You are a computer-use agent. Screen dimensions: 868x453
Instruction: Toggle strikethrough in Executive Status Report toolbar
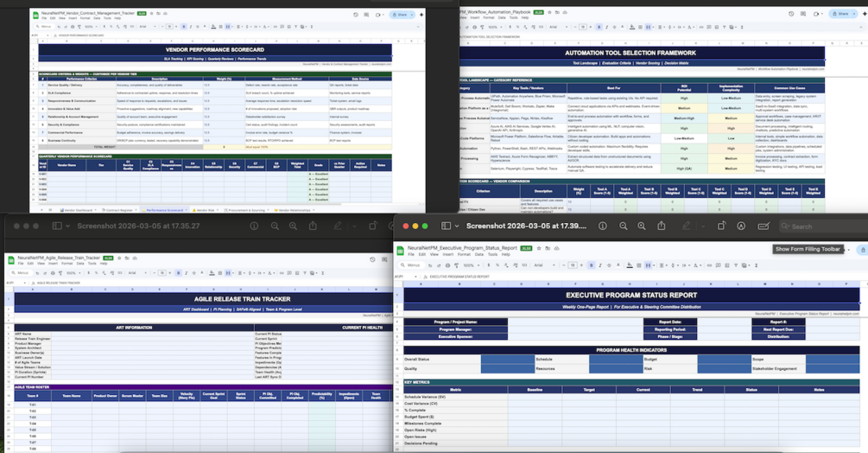click(x=609, y=265)
